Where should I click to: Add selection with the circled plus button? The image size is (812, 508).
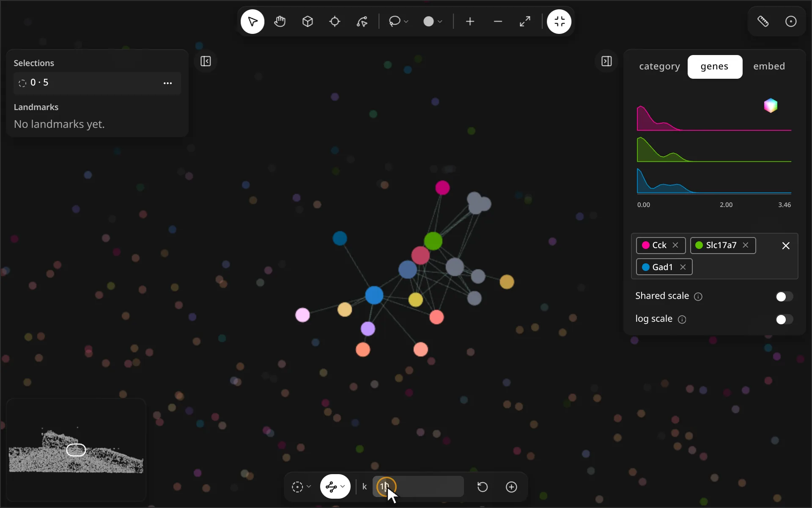[x=511, y=487]
